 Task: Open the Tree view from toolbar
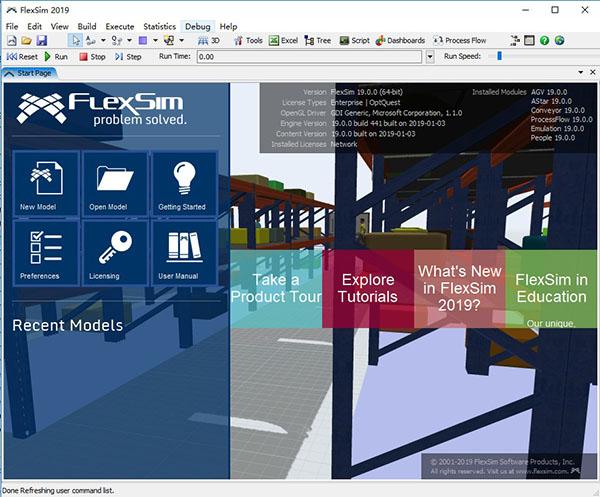(318, 41)
